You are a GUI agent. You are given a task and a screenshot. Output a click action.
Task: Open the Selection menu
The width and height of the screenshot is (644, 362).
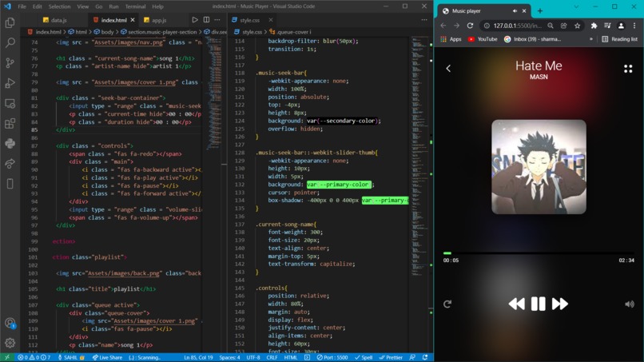point(59,6)
